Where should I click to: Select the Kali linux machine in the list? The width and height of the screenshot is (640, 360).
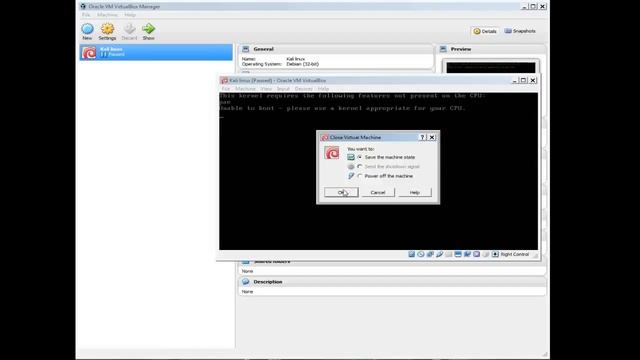point(156,52)
